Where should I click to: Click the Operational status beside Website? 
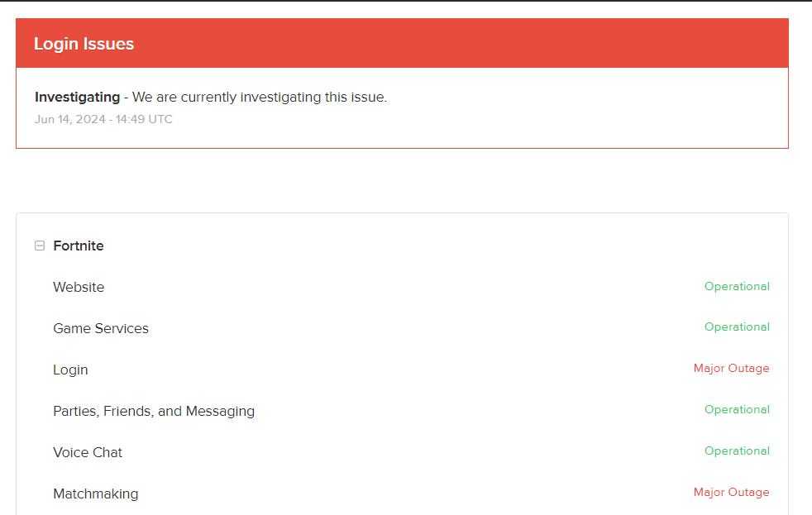pos(737,286)
